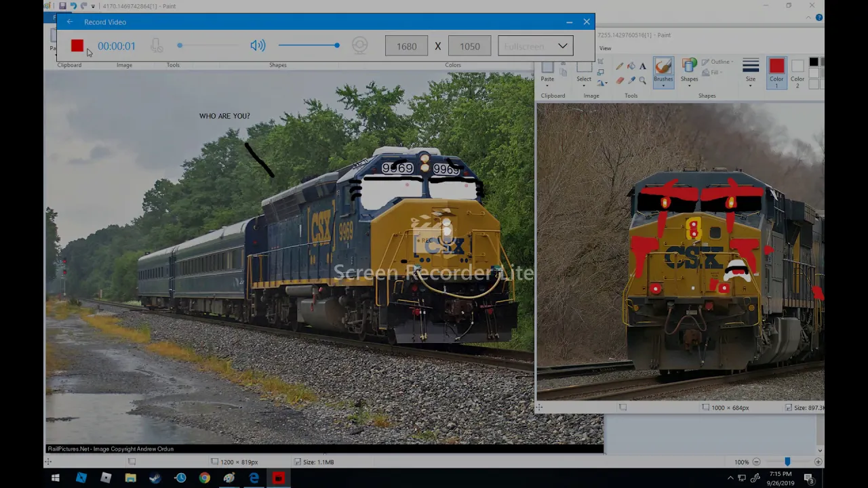868x488 pixels.
Task: Edit the 1050 height field
Action: 469,46
